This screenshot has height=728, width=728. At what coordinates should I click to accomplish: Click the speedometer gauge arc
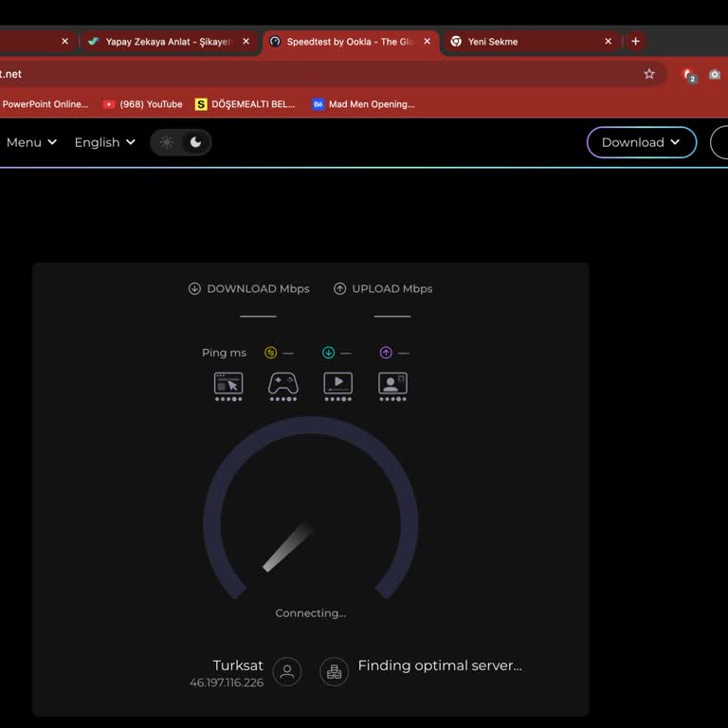click(x=310, y=425)
